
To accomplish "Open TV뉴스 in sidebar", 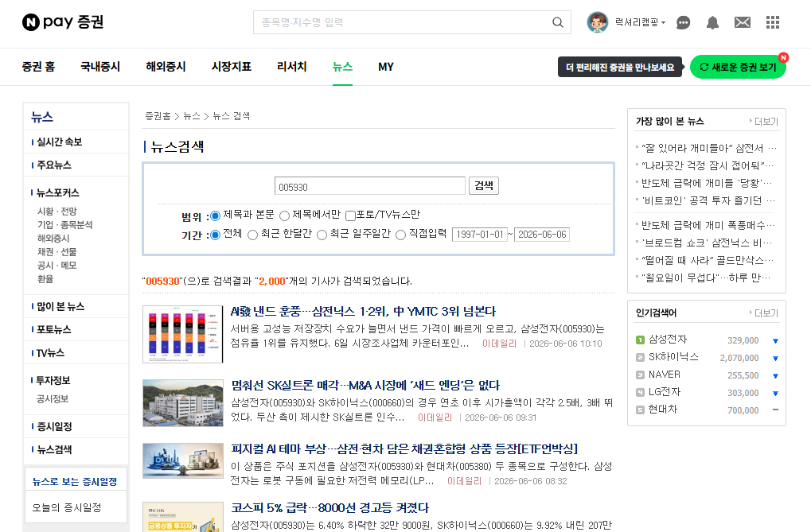I will [50, 353].
